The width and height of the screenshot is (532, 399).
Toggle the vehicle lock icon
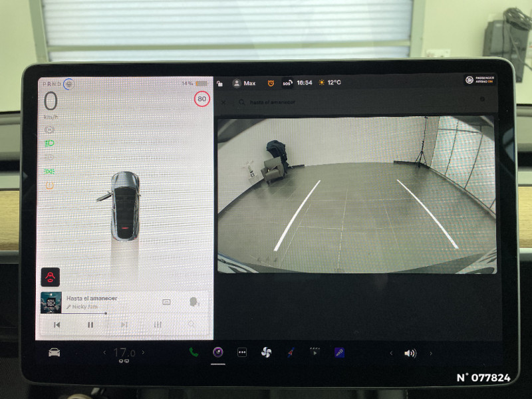219,83
